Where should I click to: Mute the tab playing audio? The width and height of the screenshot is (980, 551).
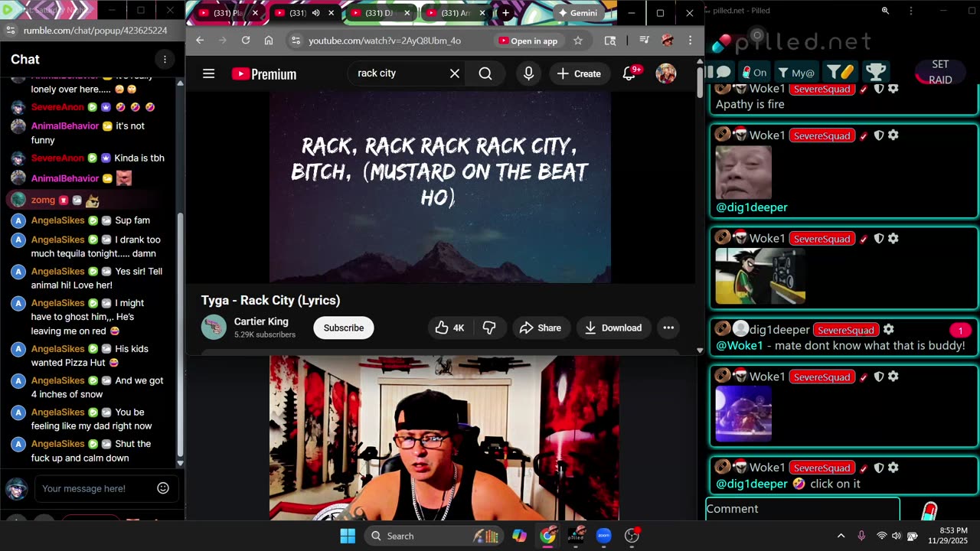[316, 13]
